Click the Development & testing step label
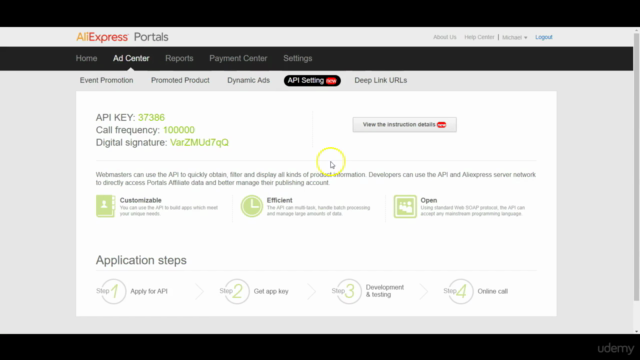Image resolution: width=640 pixels, height=360 pixels. click(385, 291)
